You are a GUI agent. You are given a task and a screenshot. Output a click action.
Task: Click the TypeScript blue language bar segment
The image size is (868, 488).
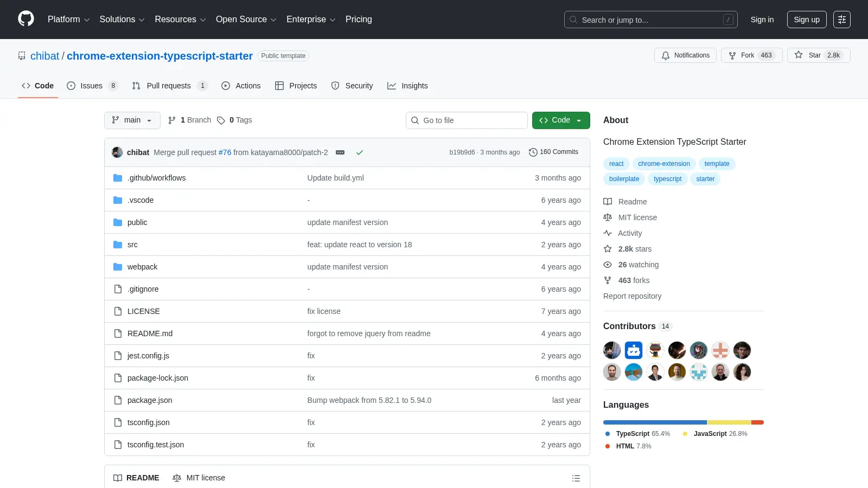point(655,422)
